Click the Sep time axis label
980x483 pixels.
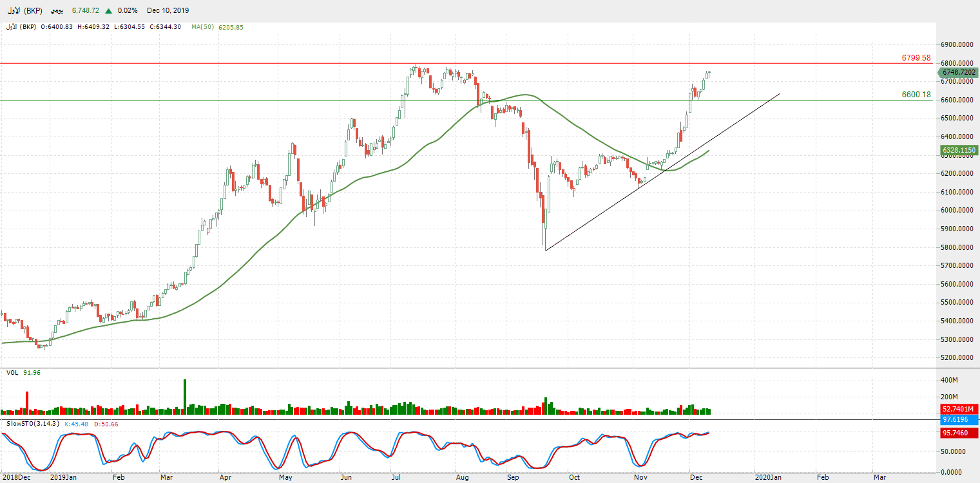tap(513, 478)
